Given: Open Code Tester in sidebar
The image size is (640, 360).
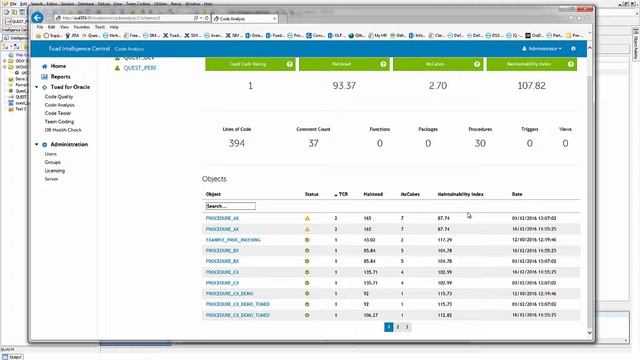Looking at the screenshot, I should pyautogui.click(x=58, y=113).
